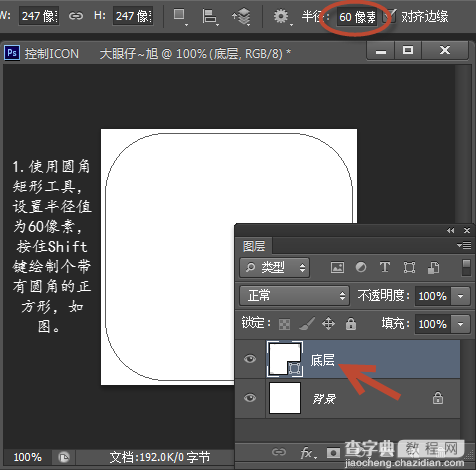Lock position move-arrows icon

[328, 324]
